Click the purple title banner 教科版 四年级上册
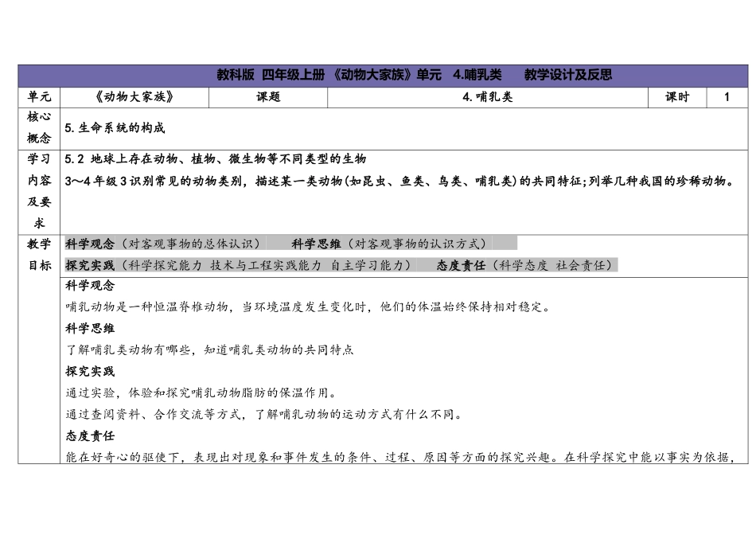The height and width of the screenshot is (535, 756). click(x=383, y=76)
